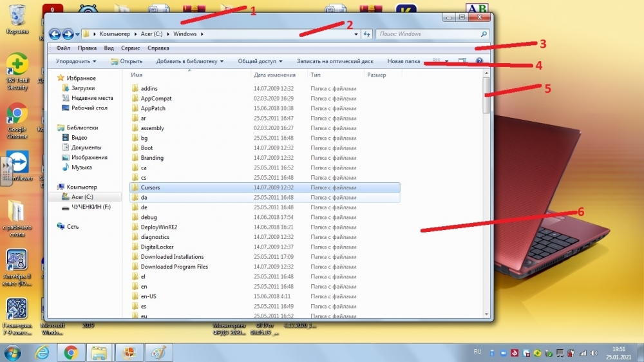Screen dimensions: 644x362
Task: Open the view options dropdown arrow
Action: [447, 61]
